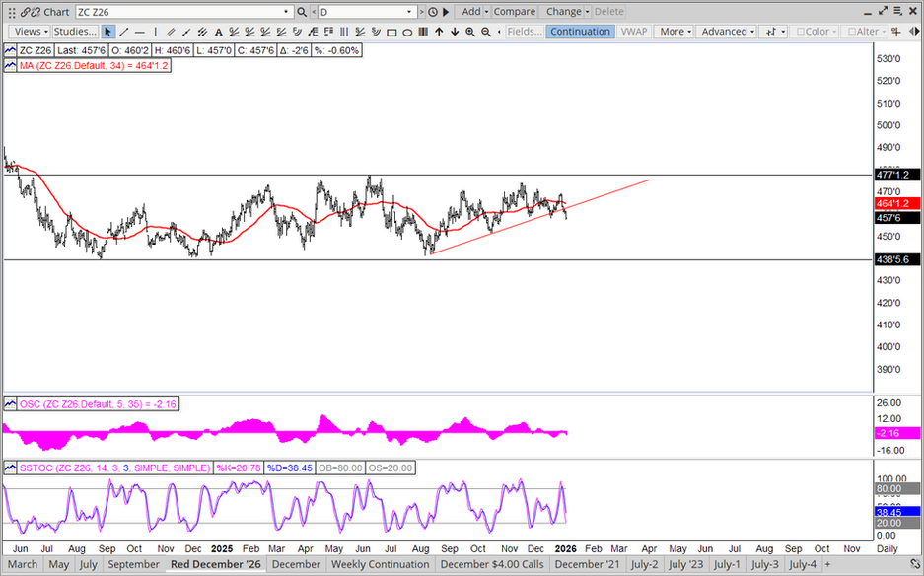Switch to the December '21 tab
This screenshot has width=924, height=576.
pyautogui.click(x=588, y=565)
